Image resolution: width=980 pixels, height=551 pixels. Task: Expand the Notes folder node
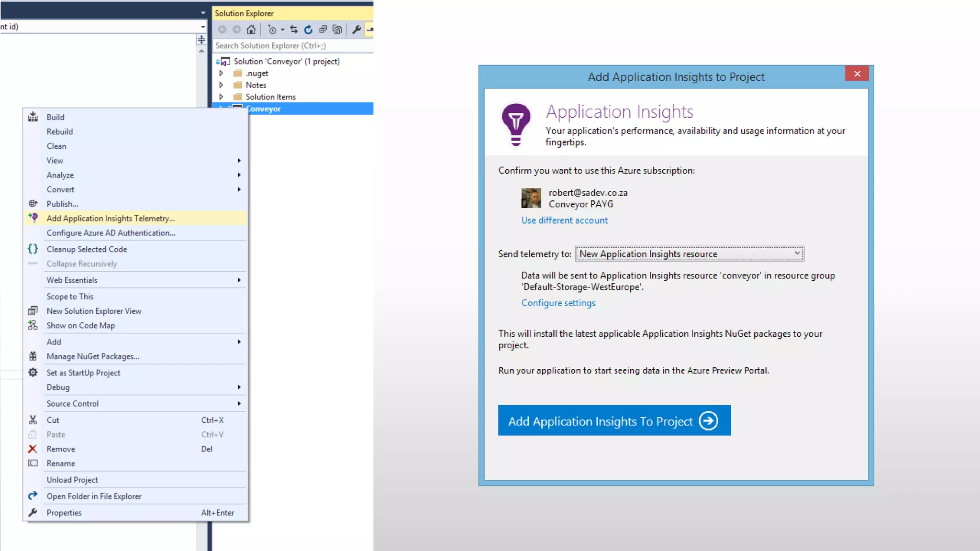(221, 85)
